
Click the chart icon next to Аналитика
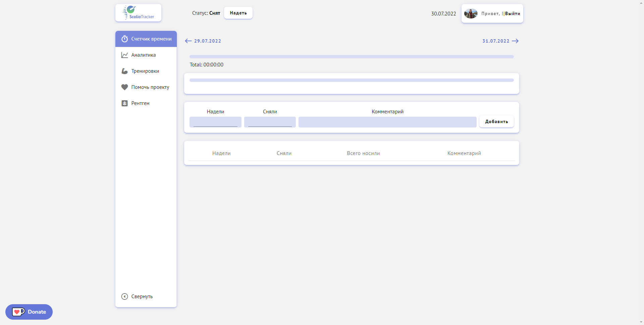(124, 55)
